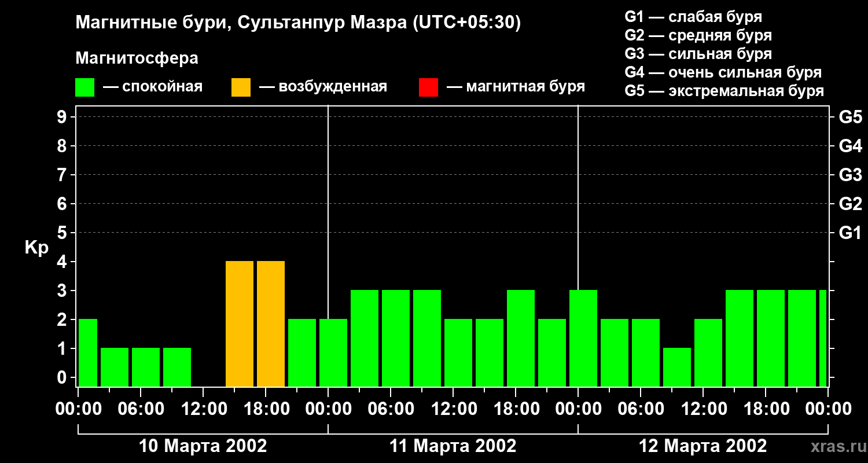Click the G3 scale label on right axis
The width and height of the screenshot is (868, 463).
(x=850, y=175)
